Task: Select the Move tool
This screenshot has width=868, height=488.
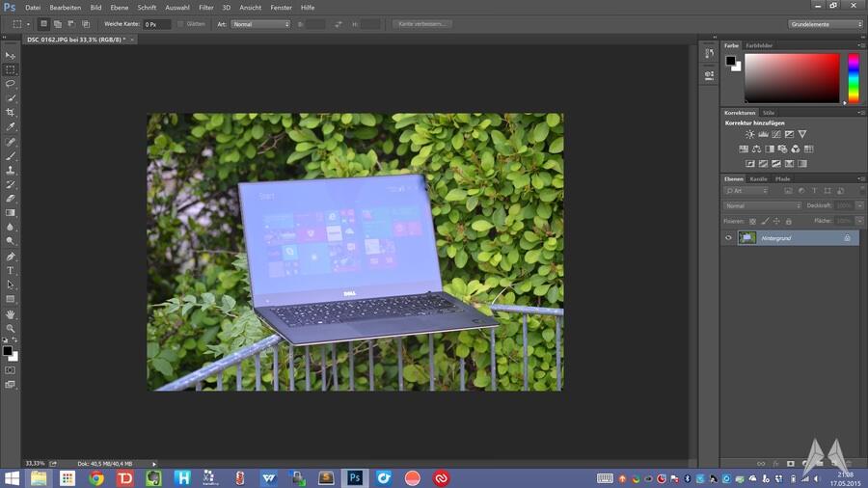Action: pos(11,56)
